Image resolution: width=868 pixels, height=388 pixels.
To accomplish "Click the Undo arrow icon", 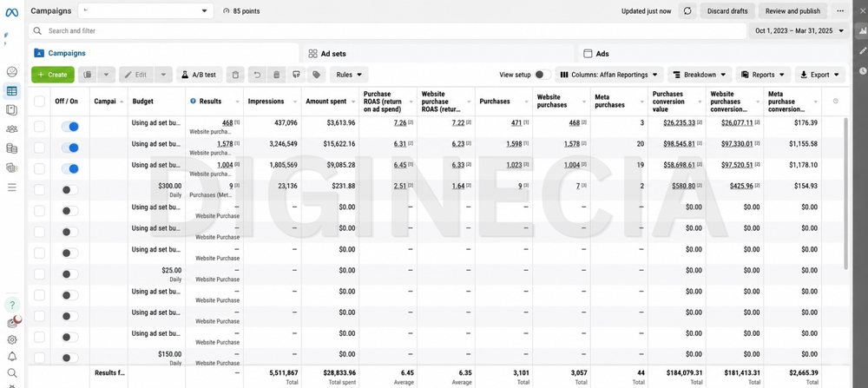I will [257, 75].
